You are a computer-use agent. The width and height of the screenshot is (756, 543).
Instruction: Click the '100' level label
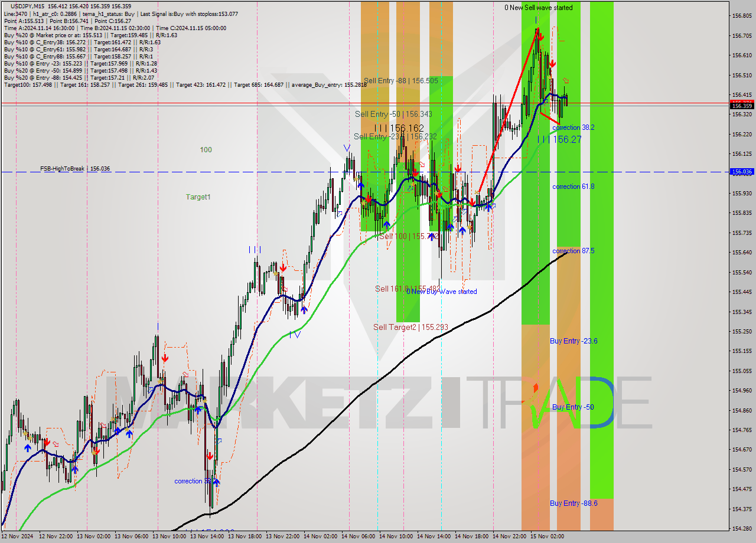pos(206,150)
